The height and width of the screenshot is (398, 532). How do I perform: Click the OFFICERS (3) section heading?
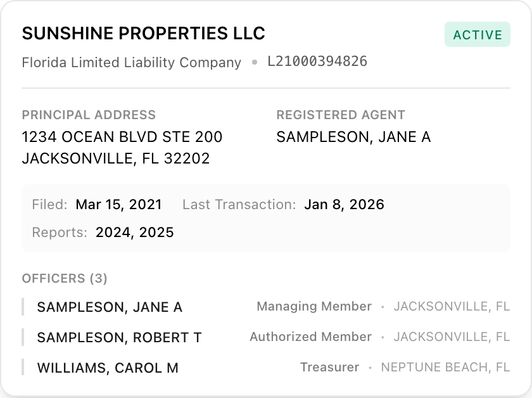tap(65, 278)
